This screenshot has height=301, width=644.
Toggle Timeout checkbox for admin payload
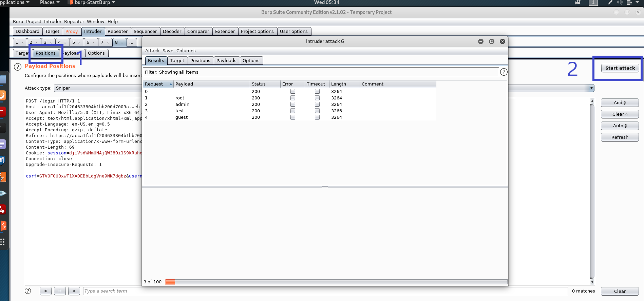tap(317, 104)
